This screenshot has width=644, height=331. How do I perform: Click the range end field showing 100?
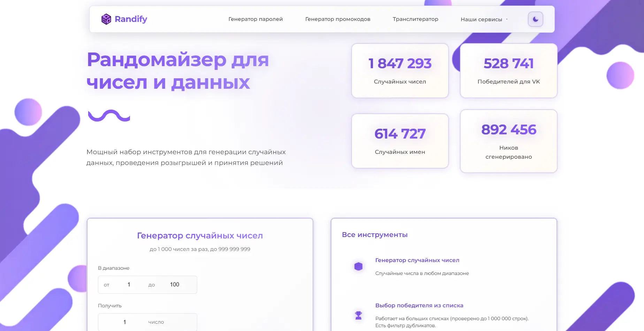pos(174,284)
